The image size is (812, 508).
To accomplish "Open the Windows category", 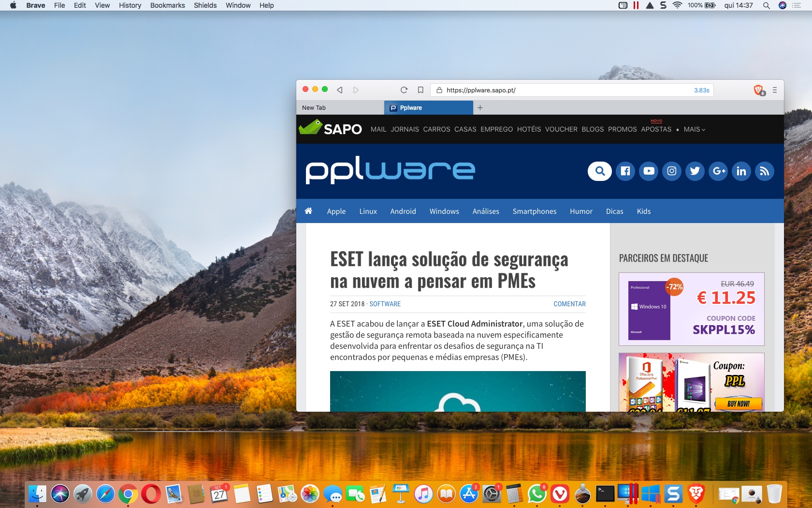I will [444, 211].
